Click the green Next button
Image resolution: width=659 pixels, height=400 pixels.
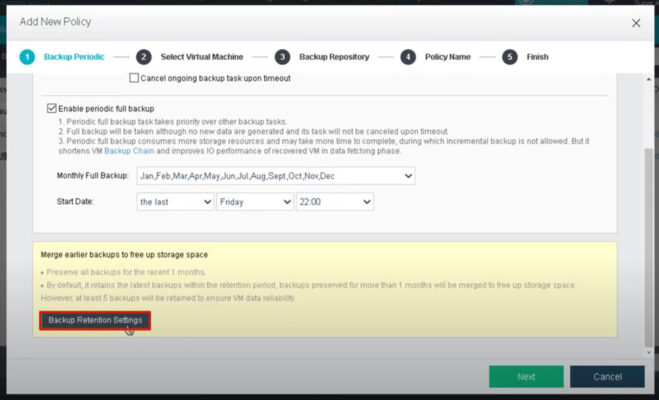pyautogui.click(x=526, y=377)
